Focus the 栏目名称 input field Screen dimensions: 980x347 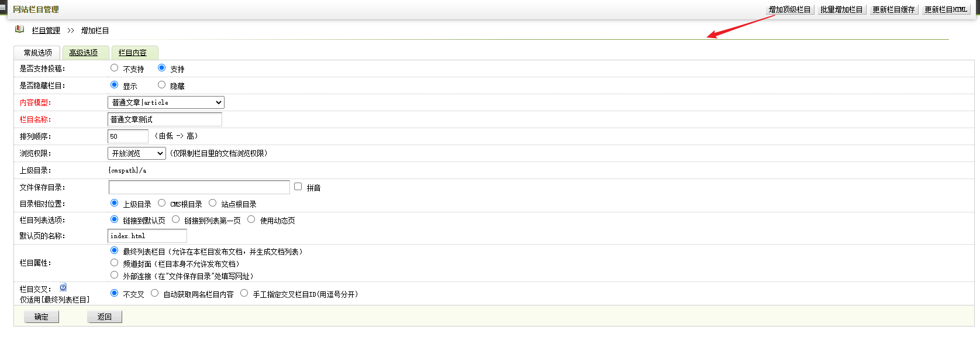coord(165,119)
